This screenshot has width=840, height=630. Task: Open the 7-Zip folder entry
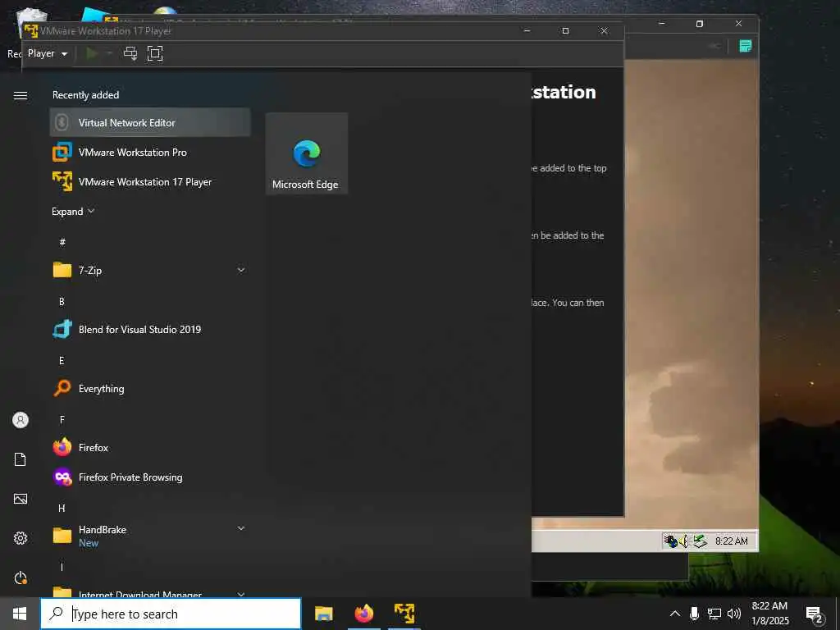pyautogui.click(x=150, y=270)
